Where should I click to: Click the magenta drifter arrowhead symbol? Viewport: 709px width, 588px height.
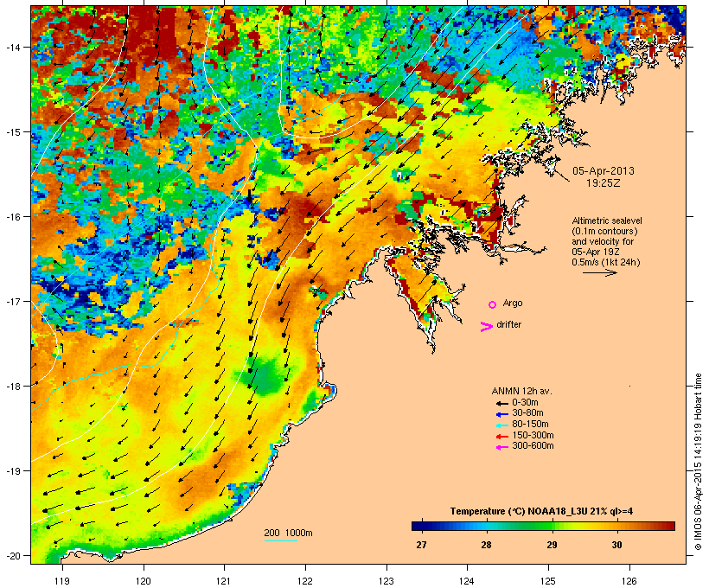click(x=487, y=327)
